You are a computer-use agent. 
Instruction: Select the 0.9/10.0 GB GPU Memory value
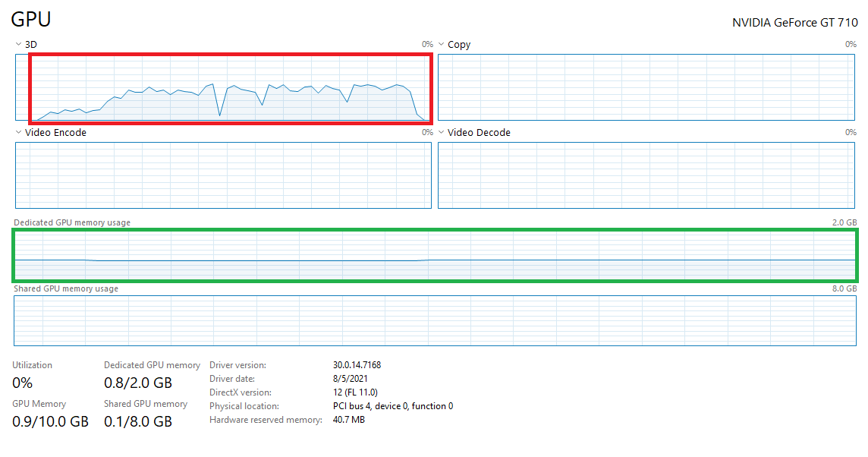coord(50,421)
